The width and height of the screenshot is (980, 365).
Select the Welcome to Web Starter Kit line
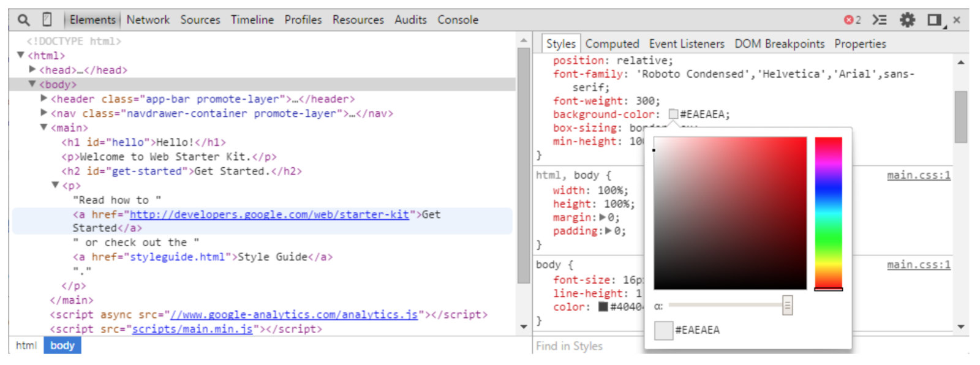169,156
